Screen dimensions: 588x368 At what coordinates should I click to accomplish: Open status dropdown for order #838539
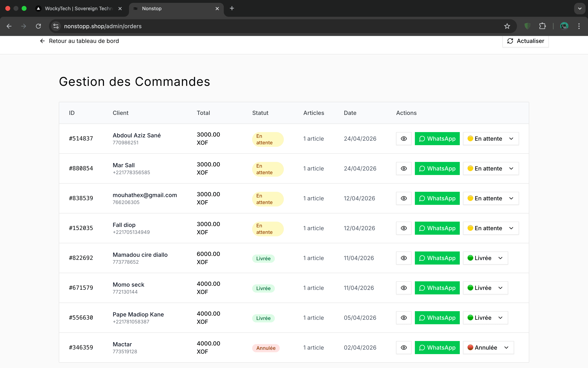(x=491, y=198)
